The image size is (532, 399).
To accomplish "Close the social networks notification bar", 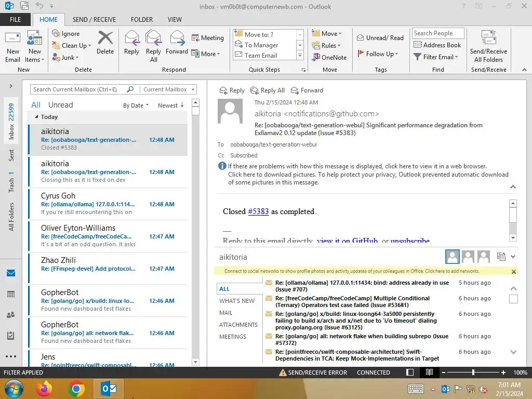I will pos(514,272).
